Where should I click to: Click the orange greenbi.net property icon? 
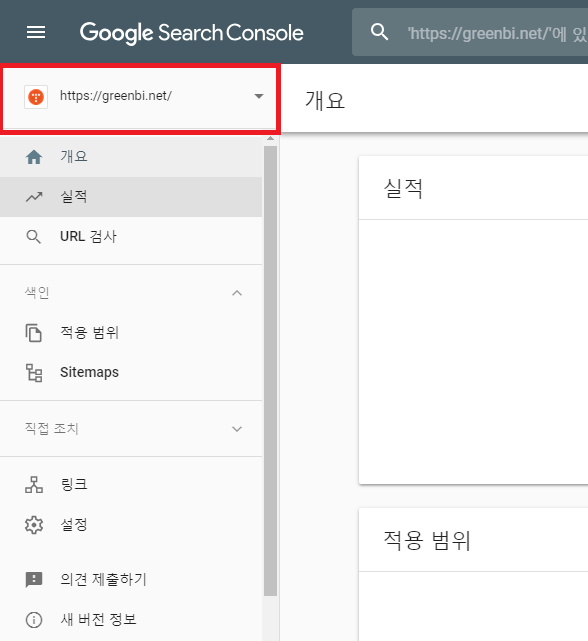[36, 97]
